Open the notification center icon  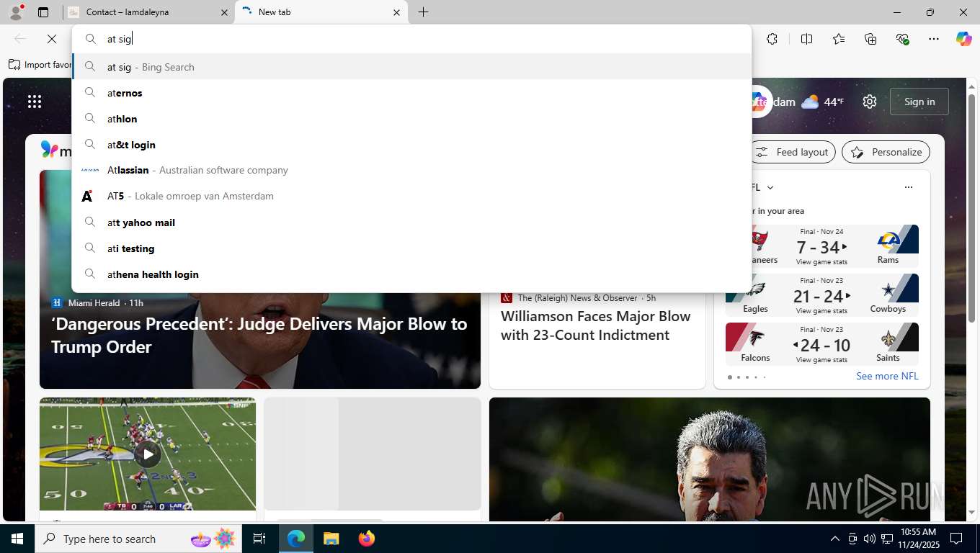tap(956, 539)
